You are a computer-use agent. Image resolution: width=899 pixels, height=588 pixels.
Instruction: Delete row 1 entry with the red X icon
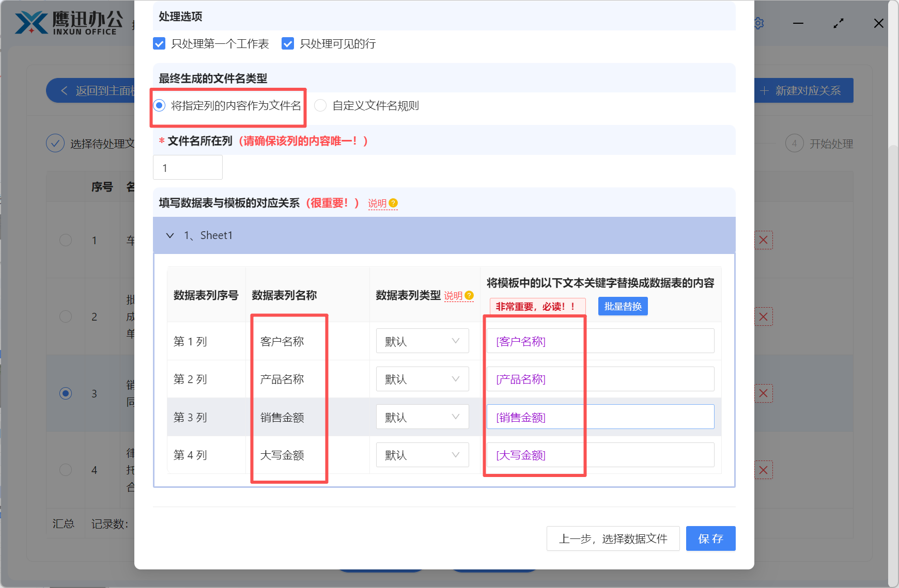[x=764, y=240]
